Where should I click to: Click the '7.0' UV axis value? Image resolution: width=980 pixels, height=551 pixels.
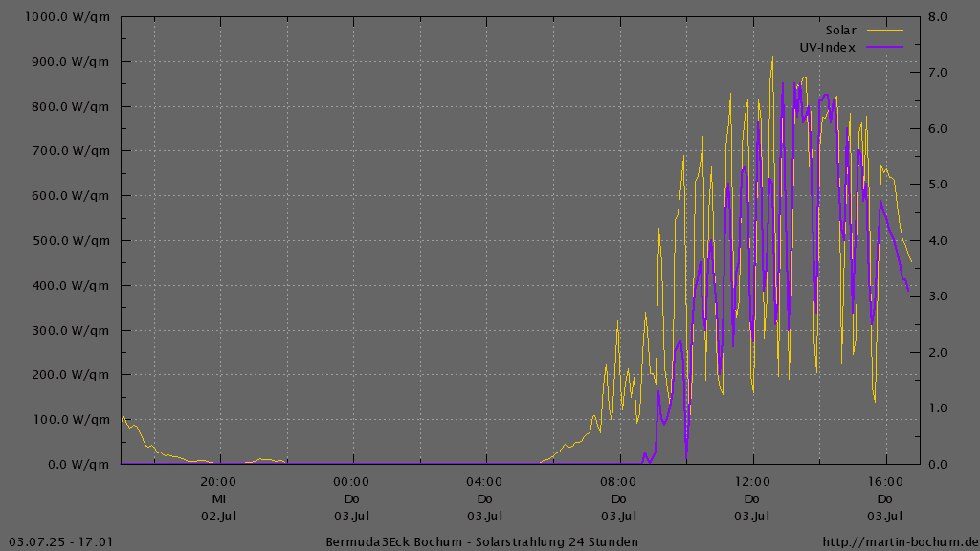coord(938,73)
